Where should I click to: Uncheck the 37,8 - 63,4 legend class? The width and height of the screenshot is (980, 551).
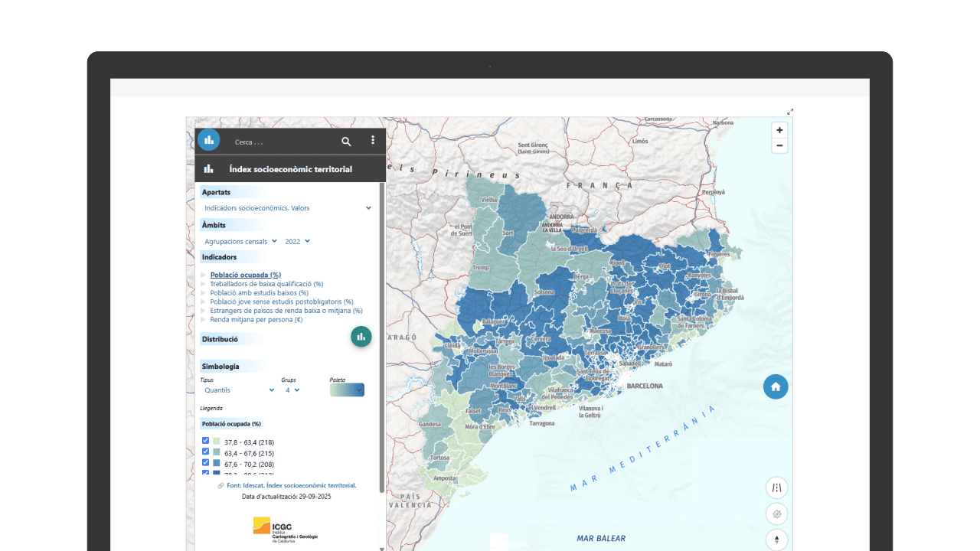click(x=205, y=440)
